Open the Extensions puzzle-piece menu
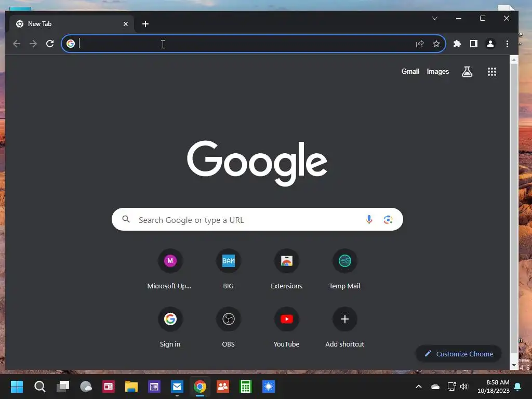This screenshot has height=399, width=532. point(457,44)
